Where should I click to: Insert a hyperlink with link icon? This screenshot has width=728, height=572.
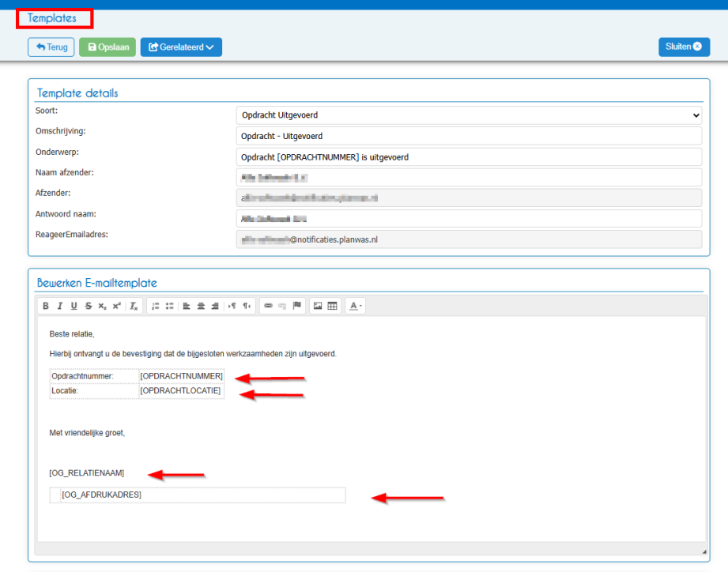point(268,307)
